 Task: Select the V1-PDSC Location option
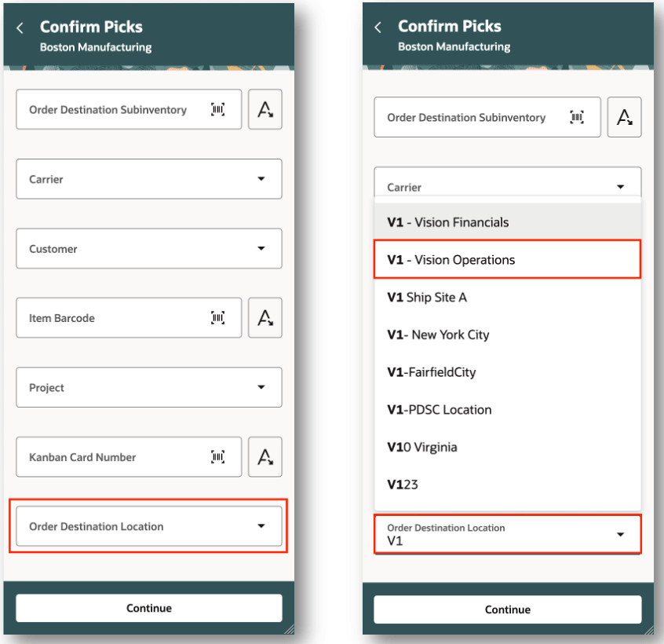(x=506, y=409)
